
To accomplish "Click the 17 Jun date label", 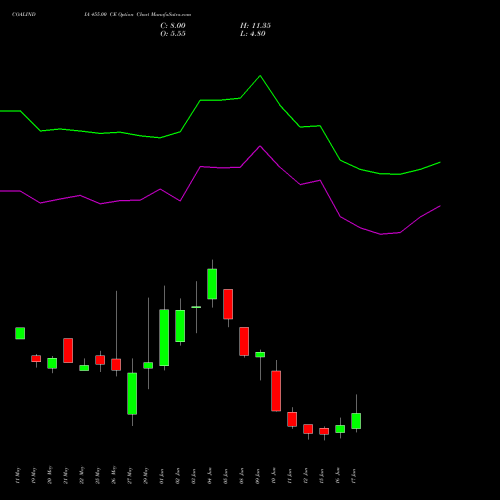I will pos(354,476).
